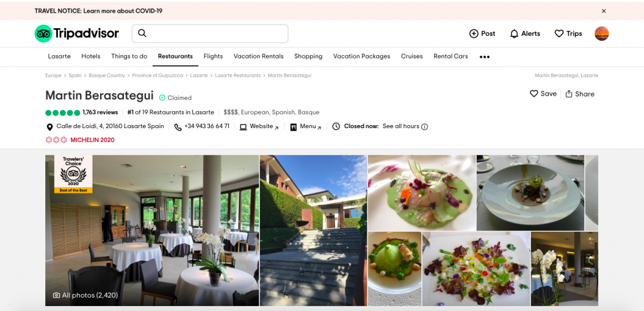Viewport: 644px width, 311px height.
Task: Click the hours info icon
Action: tap(425, 127)
